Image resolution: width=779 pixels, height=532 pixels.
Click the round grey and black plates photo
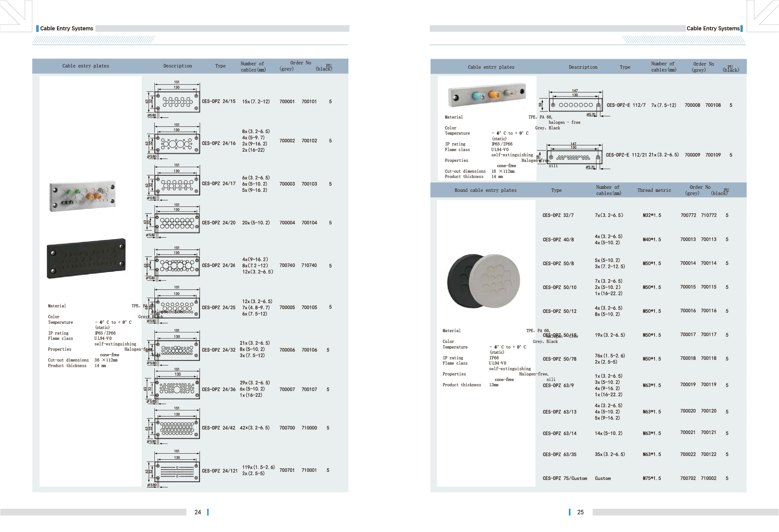point(483,281)
